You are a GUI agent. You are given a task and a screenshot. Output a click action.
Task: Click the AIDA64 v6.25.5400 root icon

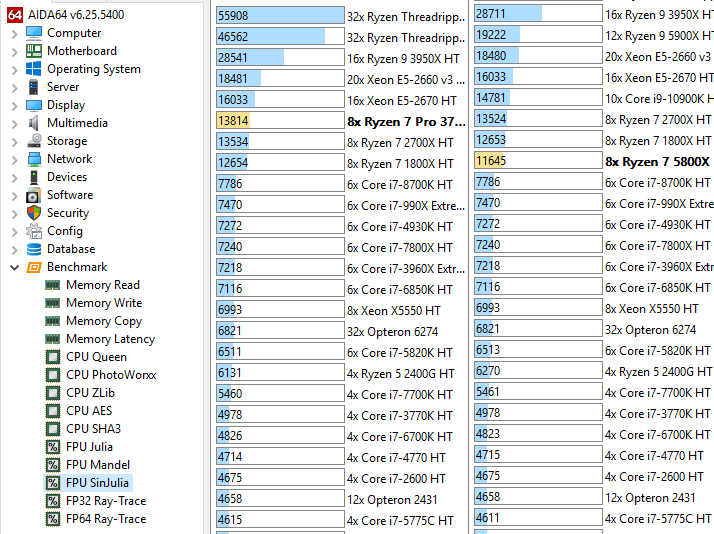click(x=15, y=15)
